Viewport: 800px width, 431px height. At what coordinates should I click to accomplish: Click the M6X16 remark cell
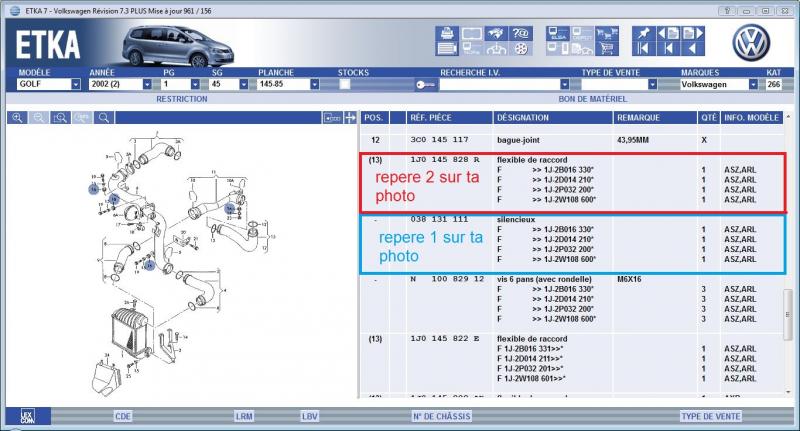click(x=629, y=279)
